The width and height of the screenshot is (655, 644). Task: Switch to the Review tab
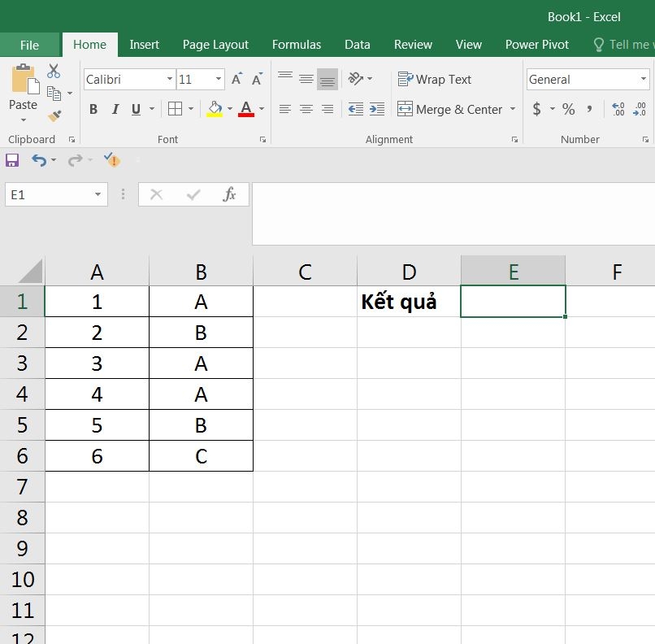(x=413, y=44)
